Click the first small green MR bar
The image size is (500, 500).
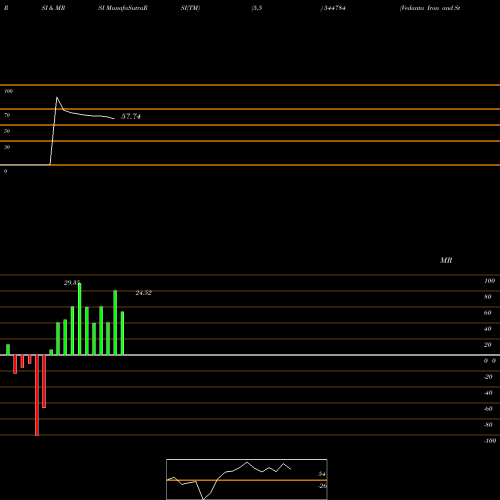pyautogui.click(x=8, y=350)
